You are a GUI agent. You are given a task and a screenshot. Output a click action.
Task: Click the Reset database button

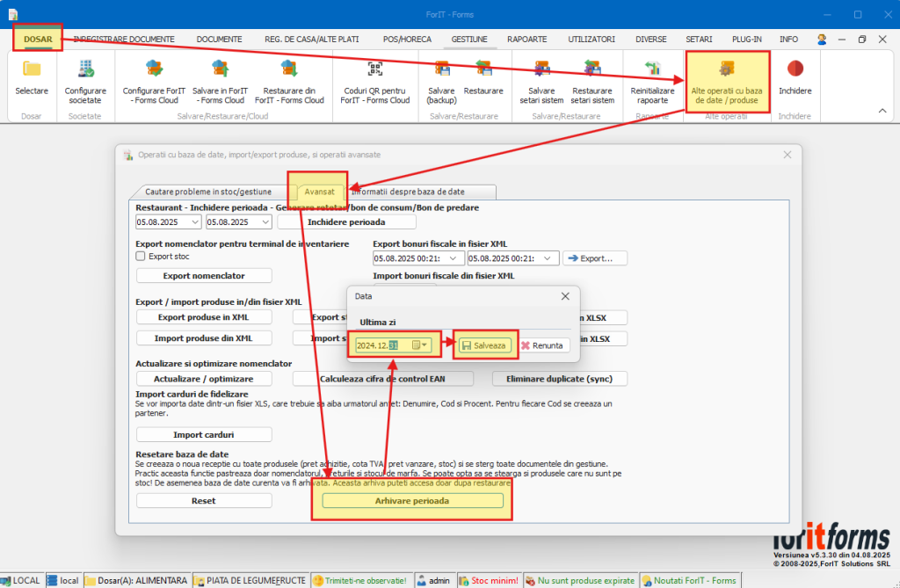tap(204, 501)
